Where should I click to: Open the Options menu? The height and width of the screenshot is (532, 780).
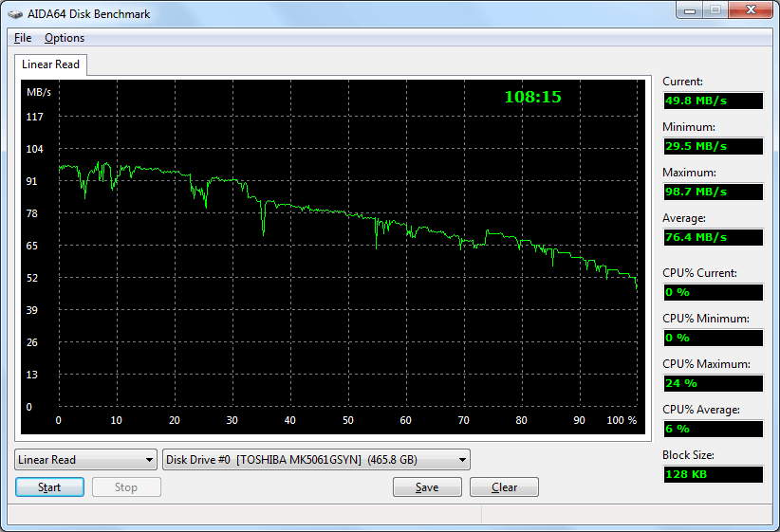65,38
